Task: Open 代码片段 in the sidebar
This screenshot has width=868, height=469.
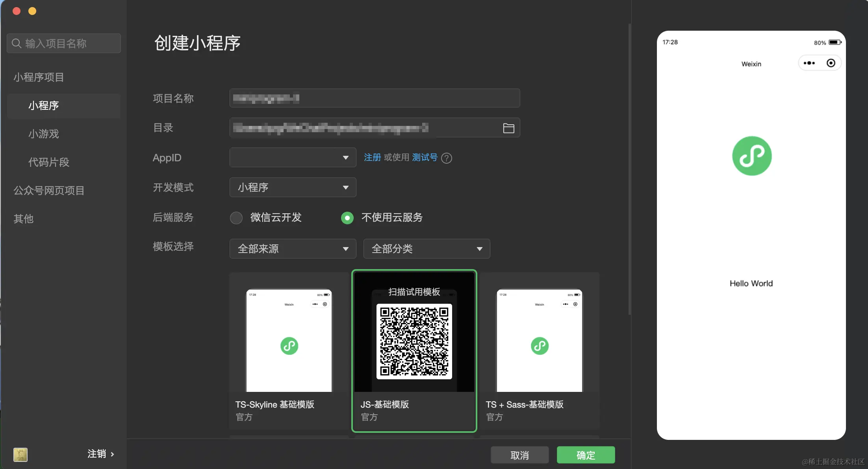Action: coord(49,162)
